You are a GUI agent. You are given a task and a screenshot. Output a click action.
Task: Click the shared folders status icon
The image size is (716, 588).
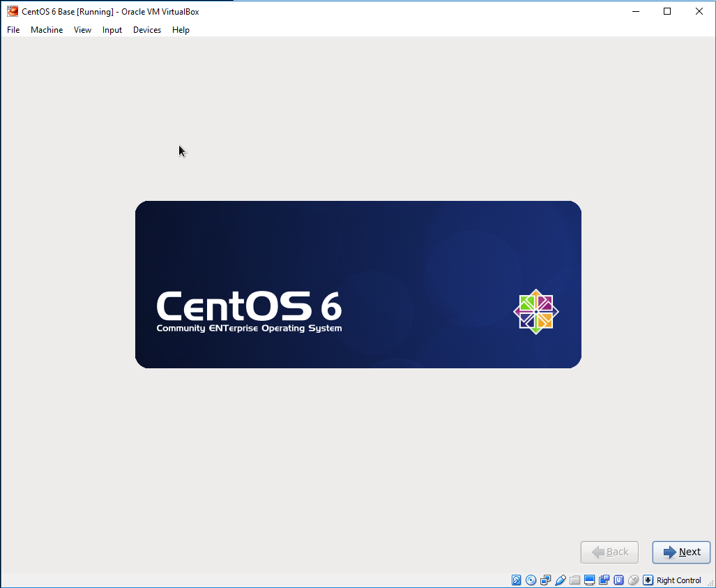point(575,580)
